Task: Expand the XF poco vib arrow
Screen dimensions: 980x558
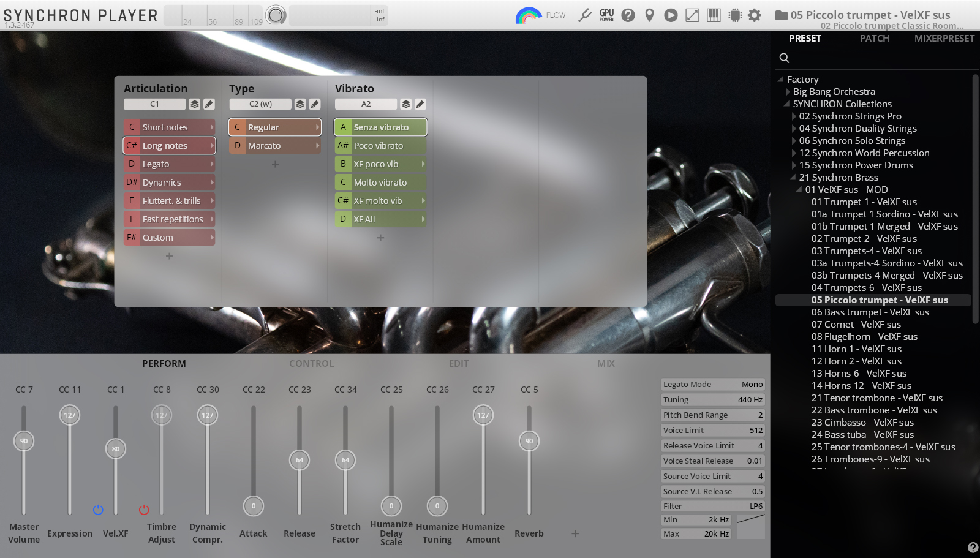Action: [x=423, y=164]
